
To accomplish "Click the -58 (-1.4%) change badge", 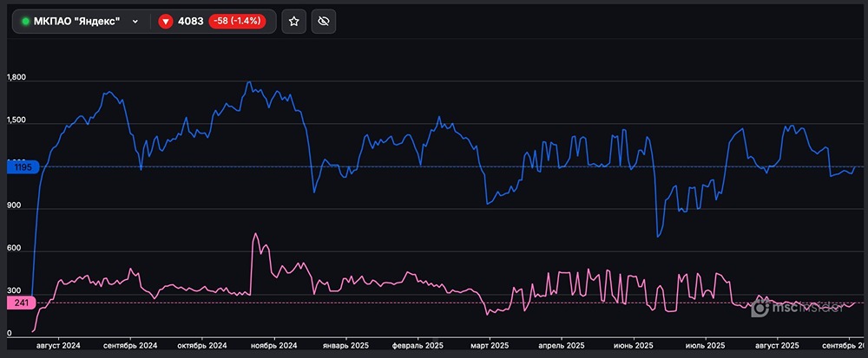I will click(x=239, y=22).
